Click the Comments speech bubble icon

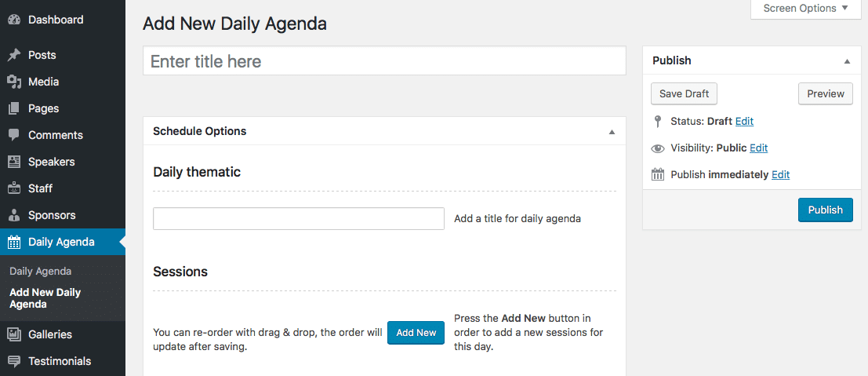(14, 135)
